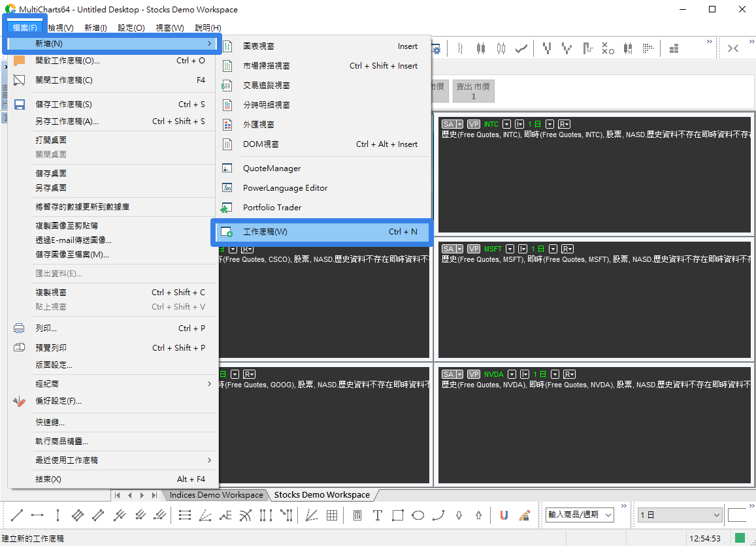The image size is (756, 546).
Task: Select the rectangle drawing tool
Action: 398,515
